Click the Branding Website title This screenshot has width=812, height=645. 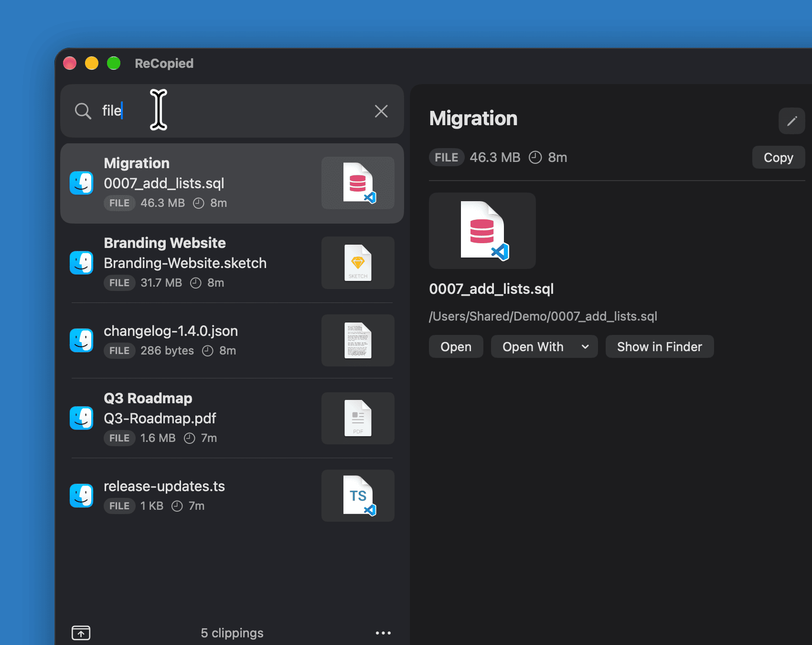point(165,243)
